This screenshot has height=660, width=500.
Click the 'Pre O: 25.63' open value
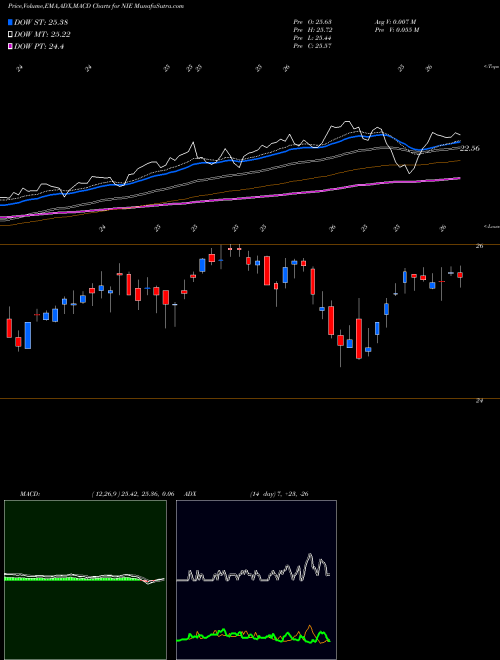pos(314,21)
